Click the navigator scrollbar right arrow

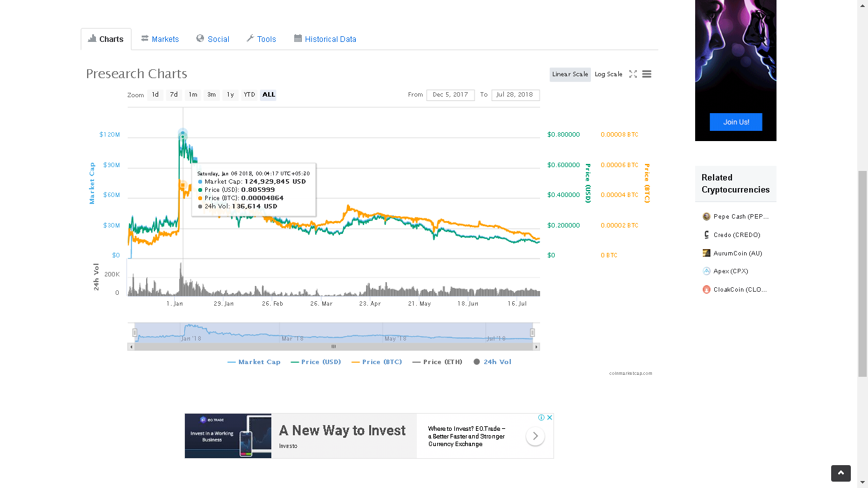(x=536, y=347)
